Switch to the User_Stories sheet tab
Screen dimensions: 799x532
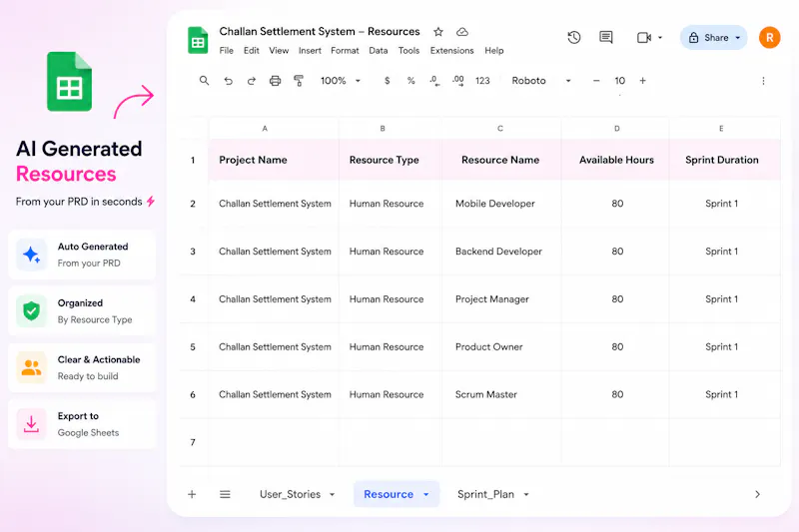tap(290, 494)
